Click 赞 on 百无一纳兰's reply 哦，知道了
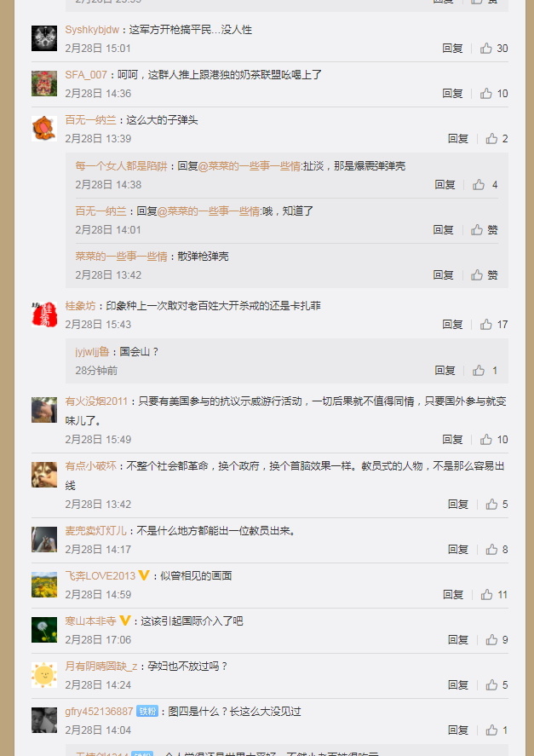This screenshot has height=756, width=534. point(485,230)
